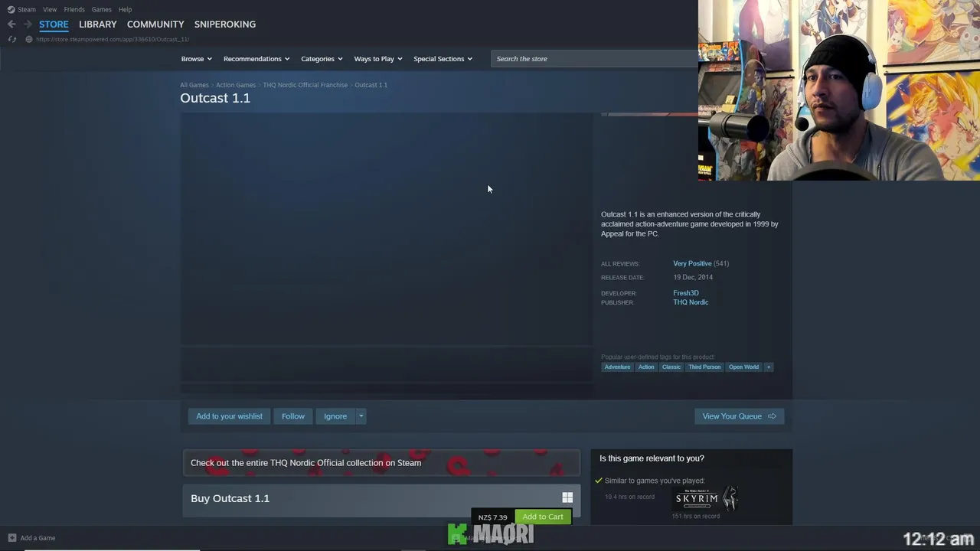The image size is (980, 551).
Task: Select the Third Person tag
Action: click(704, 367)
